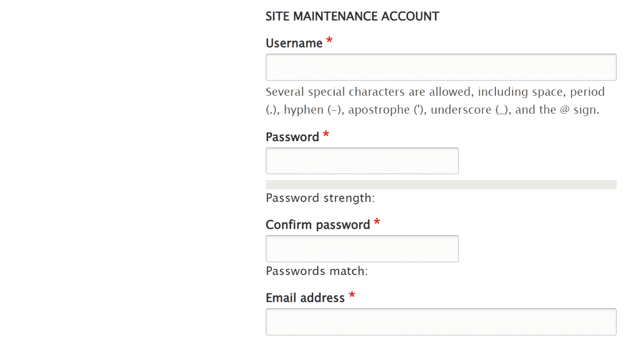Click the required asterisk next to Password
Screen dimensions: 644x350
[x=326, y=136]
